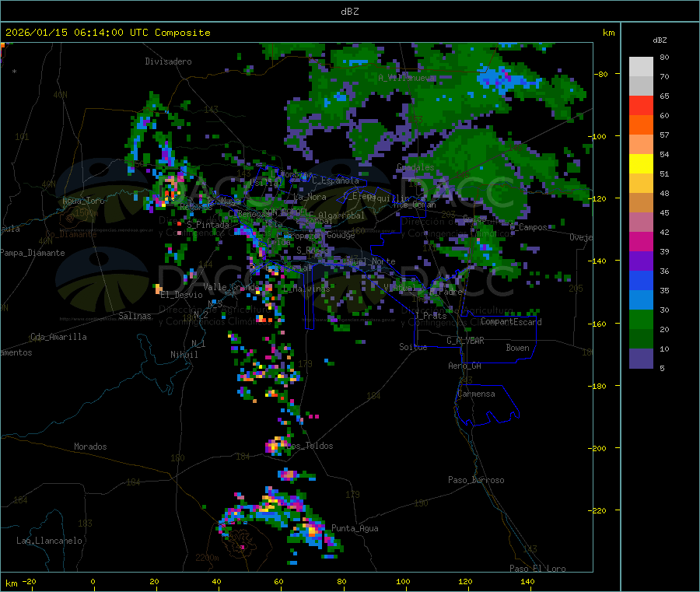This screenshot has height=592, width=700.
Task: Click the '140' tick on the bottom axis
Action: pos(527,582)
